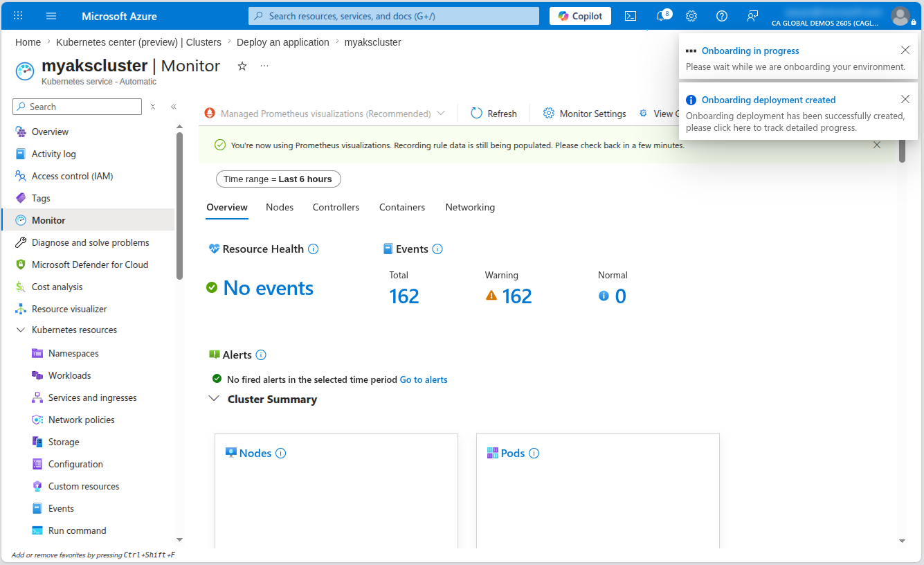Click the user account avatar
This screenshot has width=924, height=565.
click(900, 16)
